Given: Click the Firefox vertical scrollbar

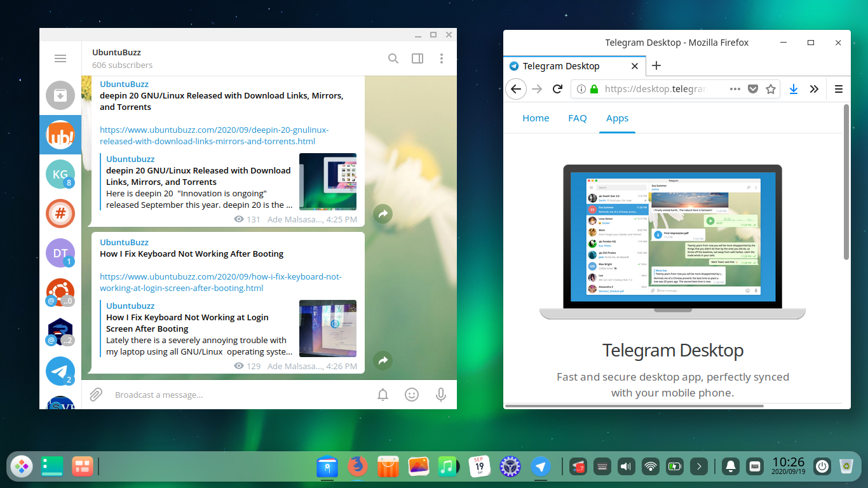Looking at the screenshot, I should [846, 182].
